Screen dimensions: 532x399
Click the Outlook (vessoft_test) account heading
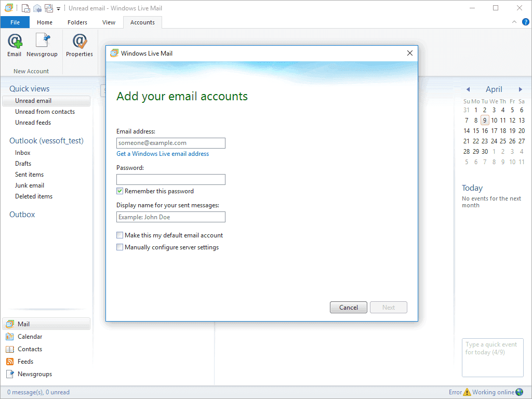coord(46,141)
